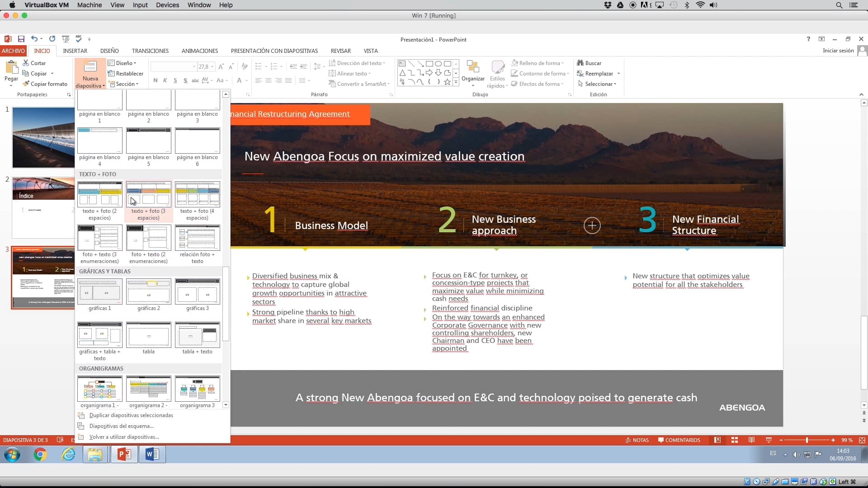This screenshot has height=488, width=868.
Task: Open reading view from status bar
Action: [x=751, y=440]
